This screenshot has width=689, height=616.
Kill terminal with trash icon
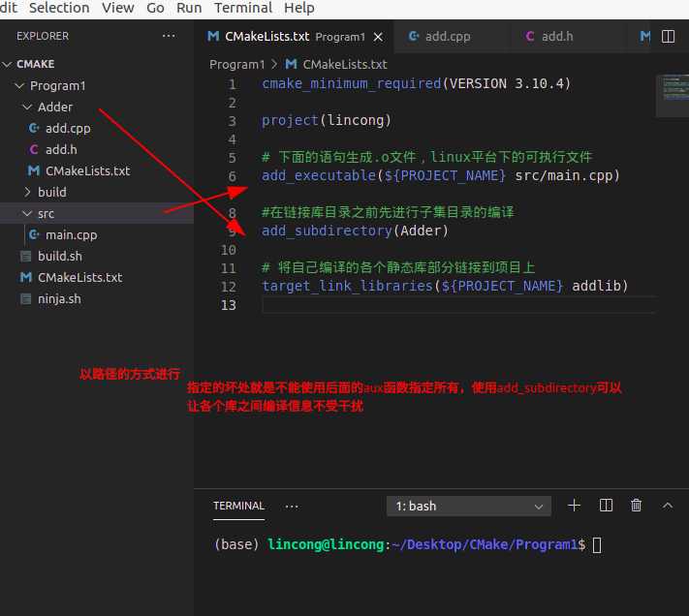point(637,506)
